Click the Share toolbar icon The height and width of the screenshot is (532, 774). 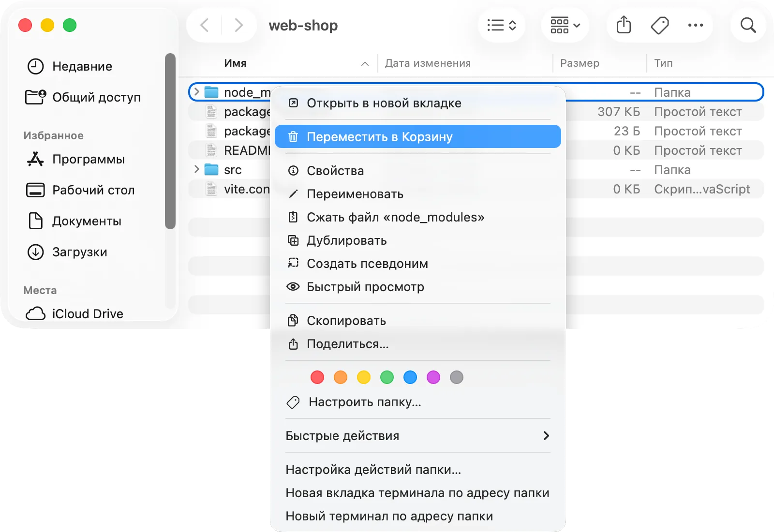point(624,25)
